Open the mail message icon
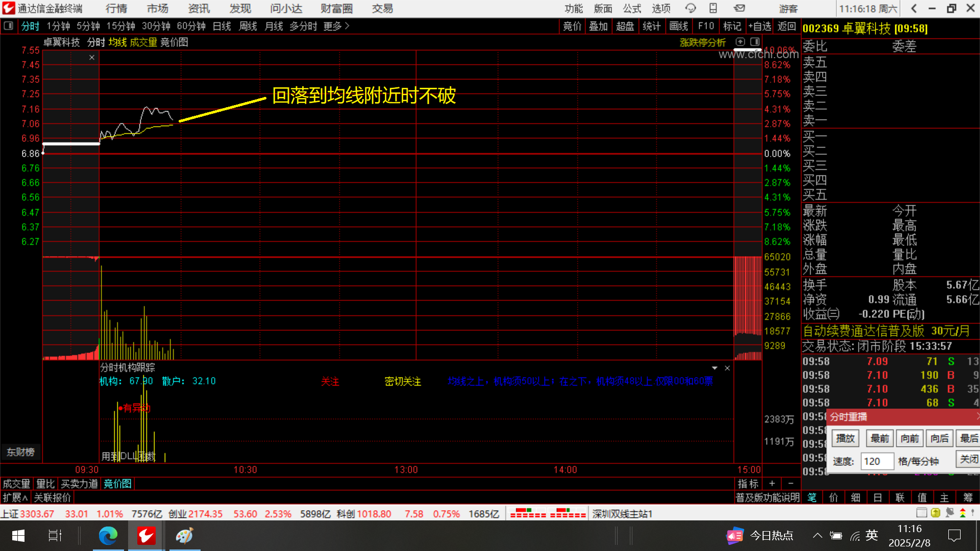This screenshot has width=980, height=551. [x=739, y=8]
